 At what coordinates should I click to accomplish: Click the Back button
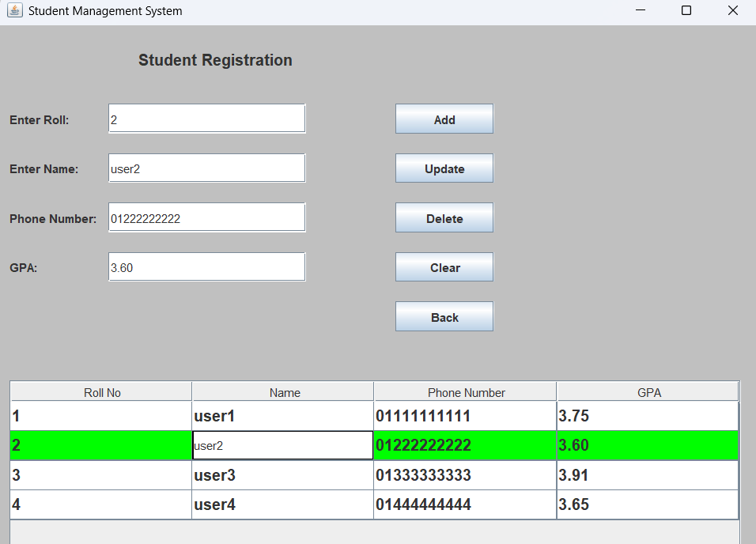pyautogui.click(x=444, y=316)
